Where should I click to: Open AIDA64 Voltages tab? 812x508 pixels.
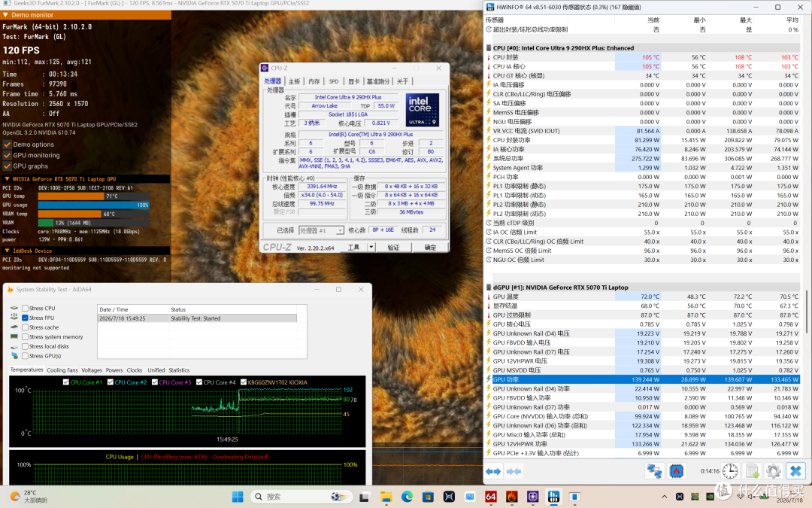tap(92, 370)
